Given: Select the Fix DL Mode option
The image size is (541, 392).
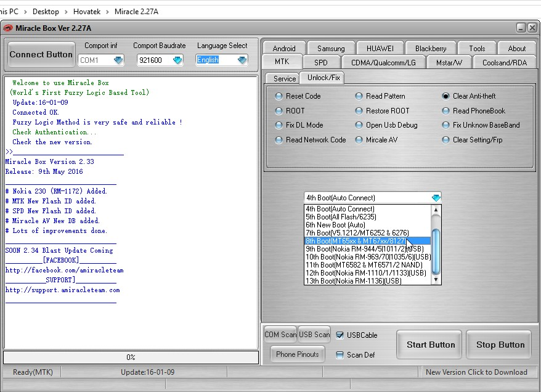Looking at the screenshot, I should click(x=299, y=125).
